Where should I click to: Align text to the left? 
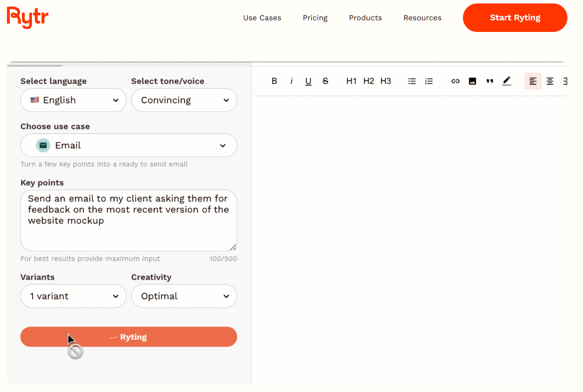(533, 81)
